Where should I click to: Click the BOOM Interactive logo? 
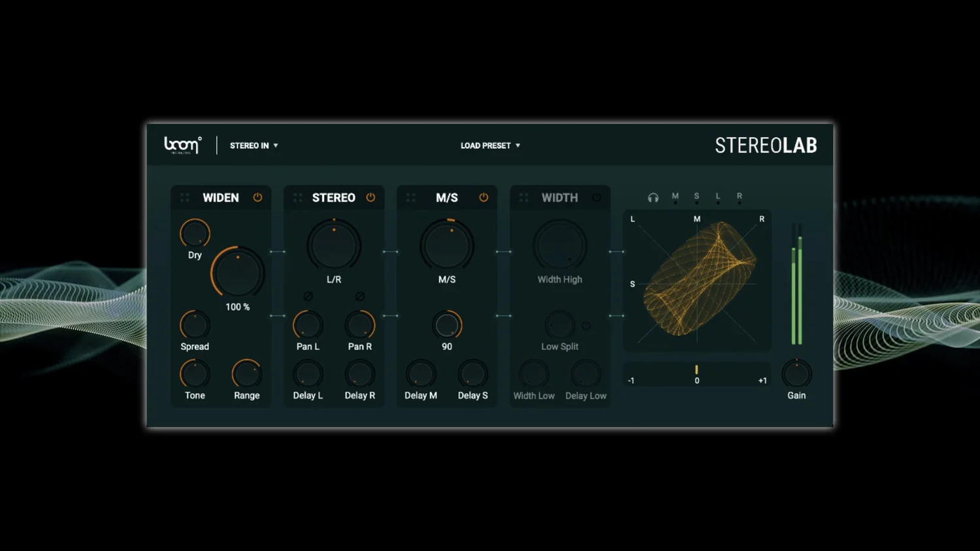184,145
